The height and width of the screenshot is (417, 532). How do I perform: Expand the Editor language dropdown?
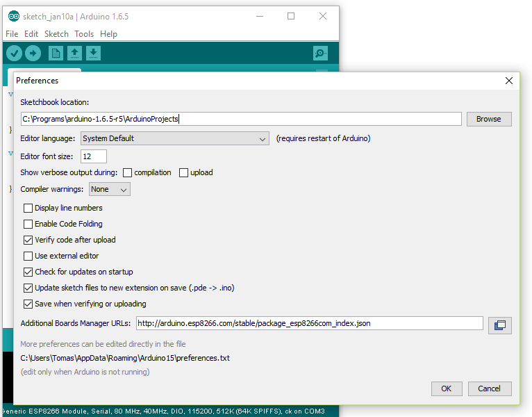pyautogui.click(x=175, y=138)
